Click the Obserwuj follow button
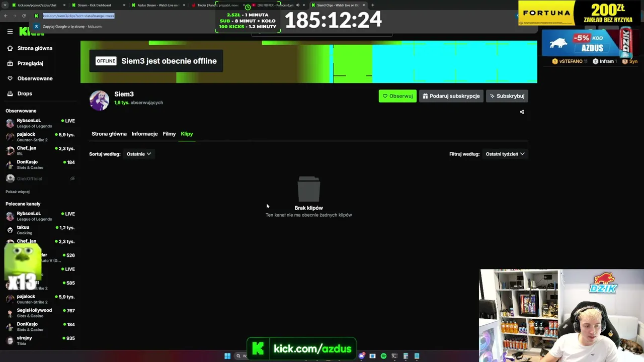This screenshot has height=362, width=644. 397,96
